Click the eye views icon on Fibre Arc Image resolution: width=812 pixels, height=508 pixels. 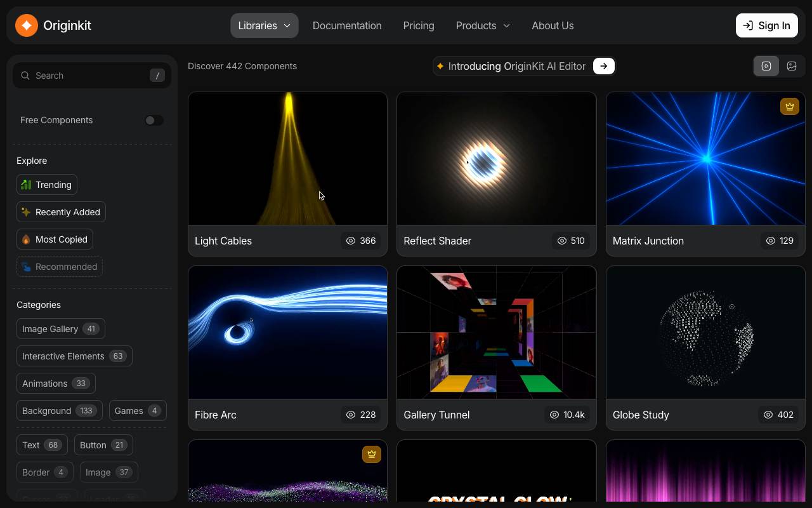[351, 415]
